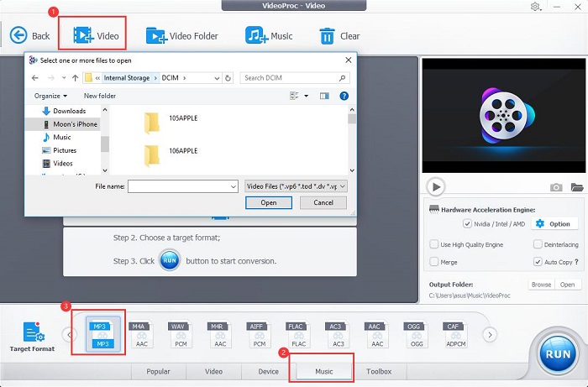This screenshot has width=588, height=387.
Task: Open the Video Files type filter dropdown
Action: [x=296, y=186]
